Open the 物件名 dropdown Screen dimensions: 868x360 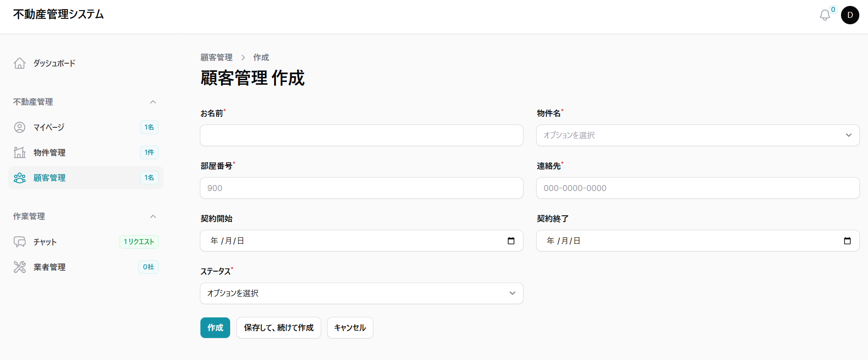(697, 136)
